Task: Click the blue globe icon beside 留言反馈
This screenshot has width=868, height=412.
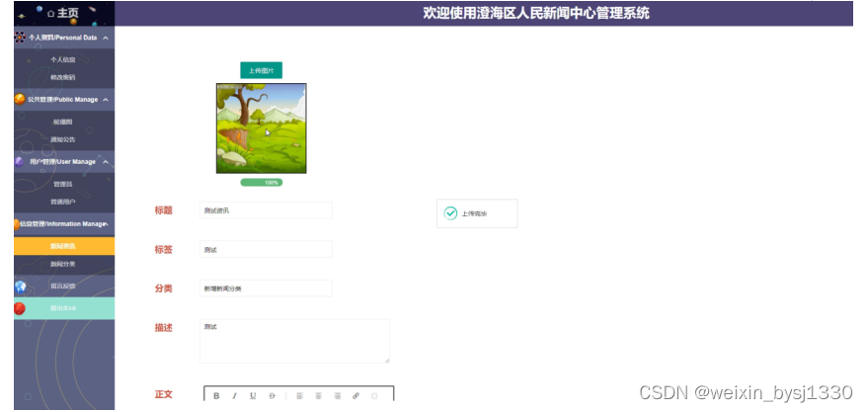Action: point(20,287)
